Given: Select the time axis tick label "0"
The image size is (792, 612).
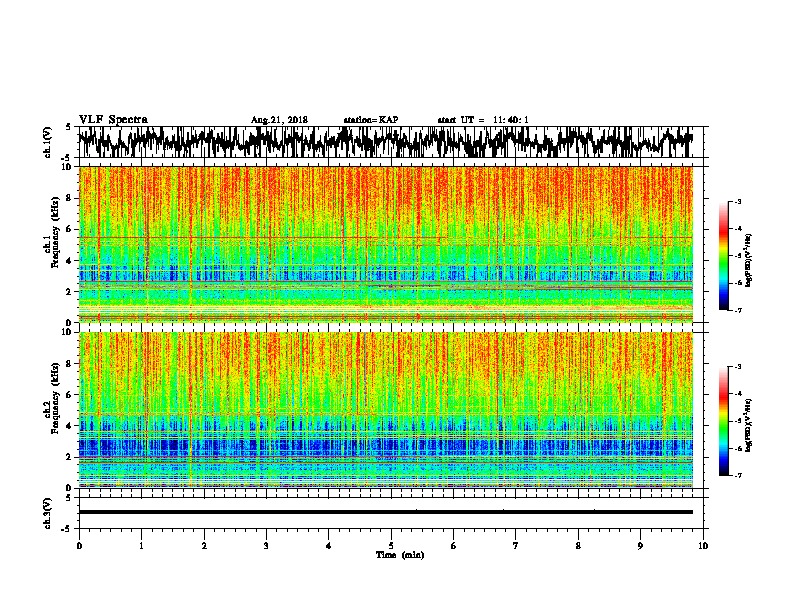Looking at the screenshot, I should pyautogui.click(x=79, y=546).
